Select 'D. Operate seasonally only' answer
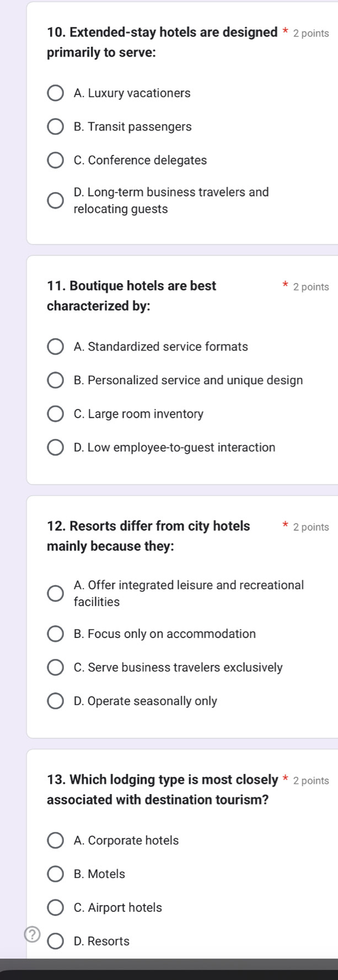 pyautogui.click(x=55, y=701)
